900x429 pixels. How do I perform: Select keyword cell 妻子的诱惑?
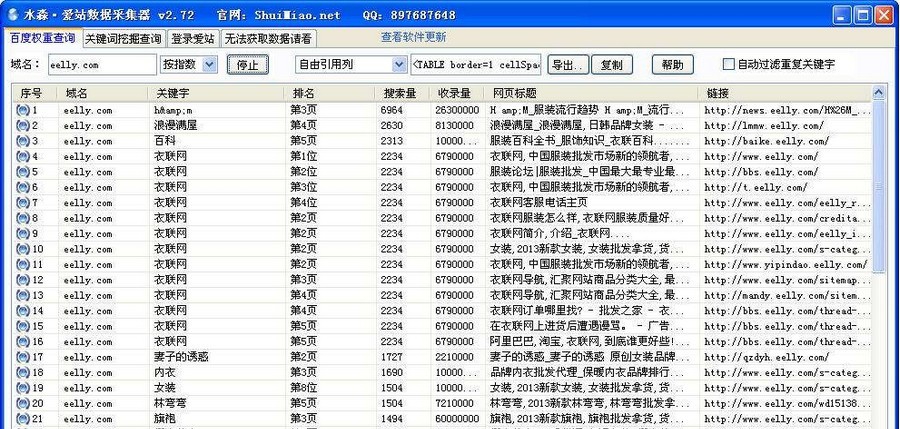(x=181, y=357)
